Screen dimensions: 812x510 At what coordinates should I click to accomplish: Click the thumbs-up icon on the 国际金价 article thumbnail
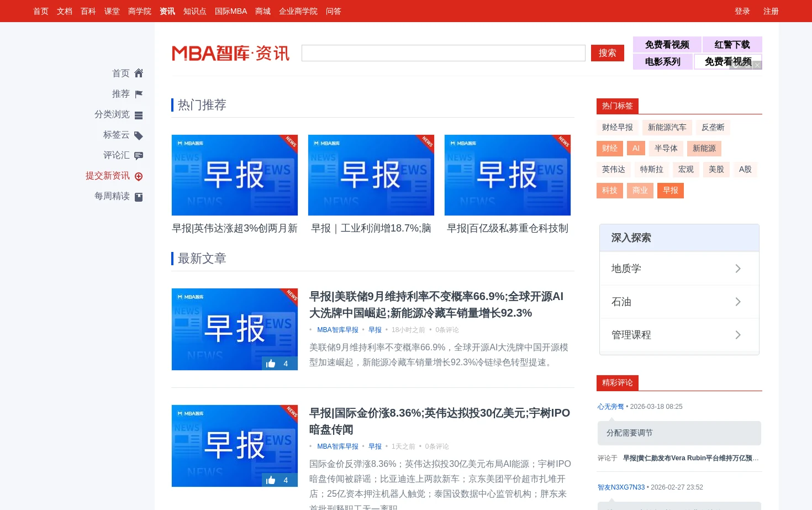pyautogui.click(x=271, y=480)
